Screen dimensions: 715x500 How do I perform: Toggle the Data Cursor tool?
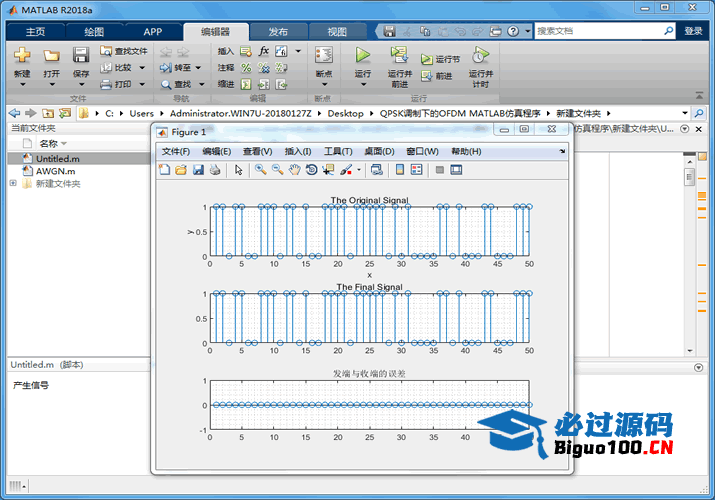click(x=328, y=170)
